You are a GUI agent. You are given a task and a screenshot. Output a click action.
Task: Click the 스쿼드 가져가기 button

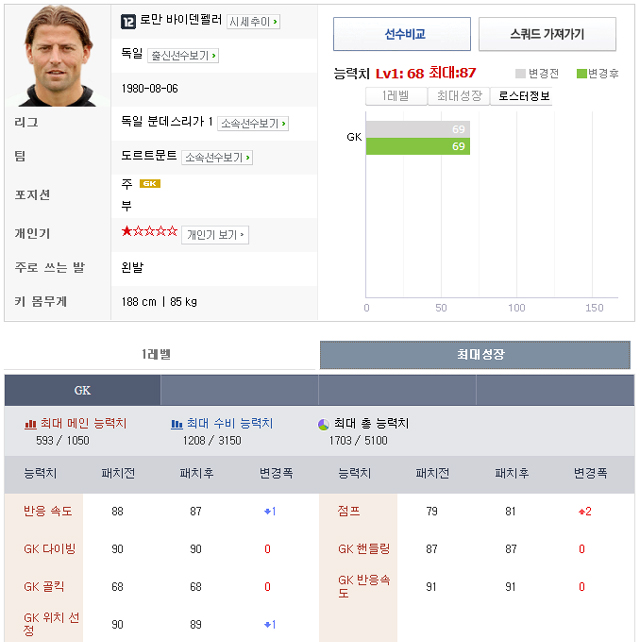click(547, 34)
